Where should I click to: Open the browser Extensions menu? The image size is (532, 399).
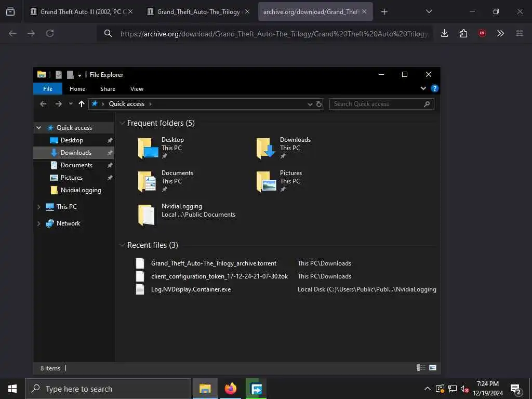point(463,33)
